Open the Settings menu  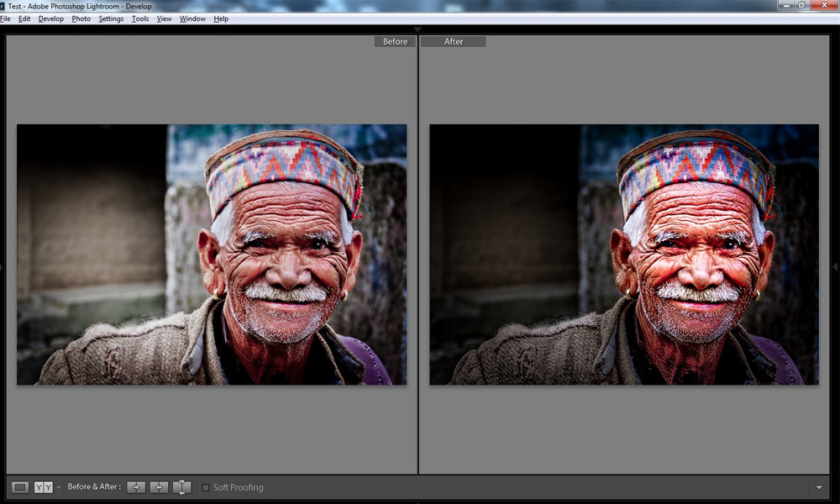click(111, 18)
